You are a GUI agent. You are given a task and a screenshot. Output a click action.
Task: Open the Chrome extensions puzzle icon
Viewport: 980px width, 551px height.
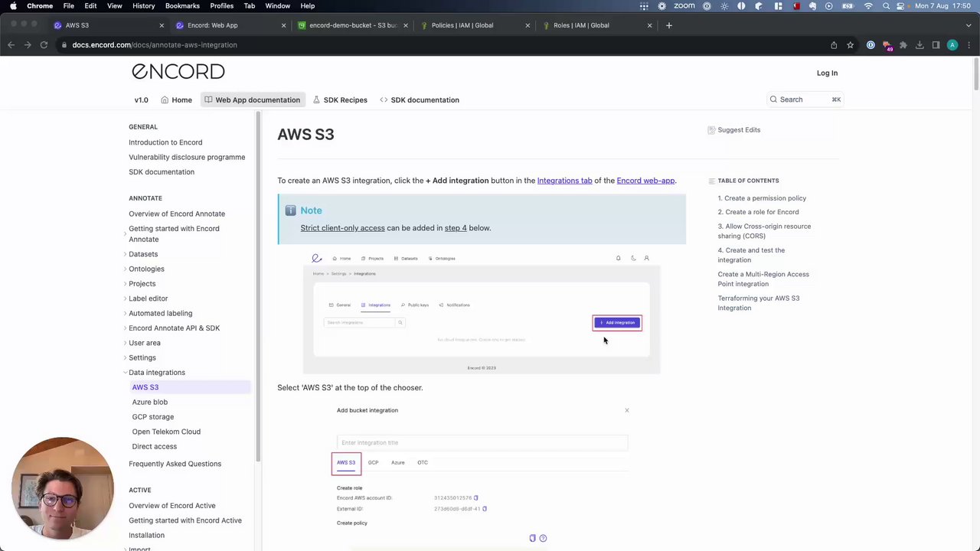pyautogui.click(x=903, y=45)
